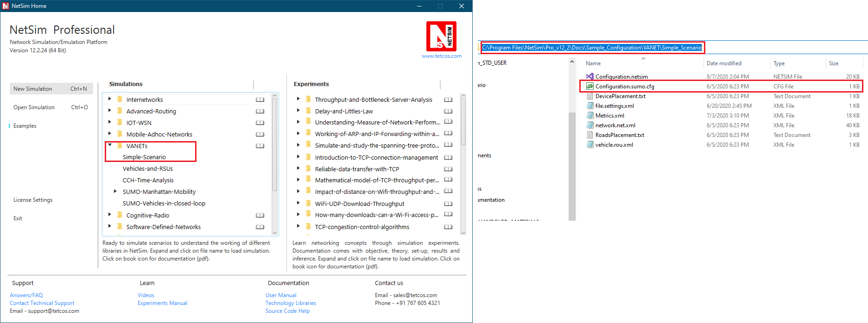Image resolution: width=868 pixels, height=323 pixels.
Task: Select DevicePlacement.txt file icon in Explorer
Action: (589, 96)
